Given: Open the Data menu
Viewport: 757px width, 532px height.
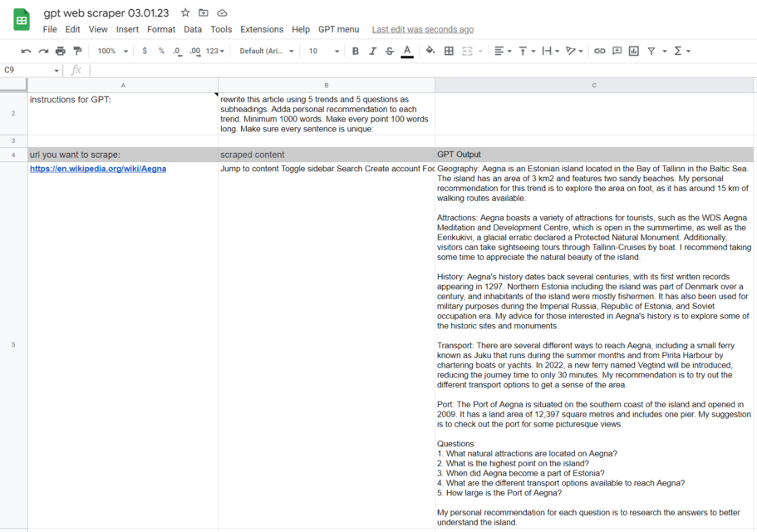Looking at the screenshot, I should (193, 29).
